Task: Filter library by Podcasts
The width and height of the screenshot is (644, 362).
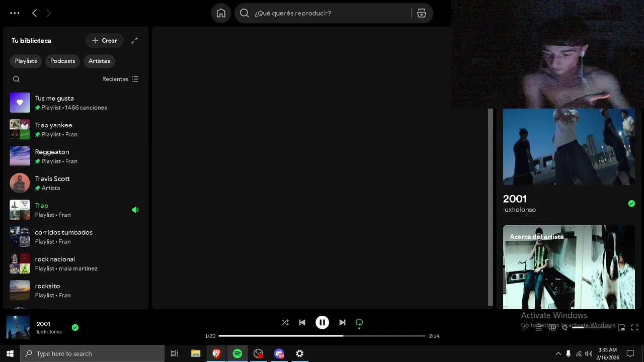Action: (62, 61)
